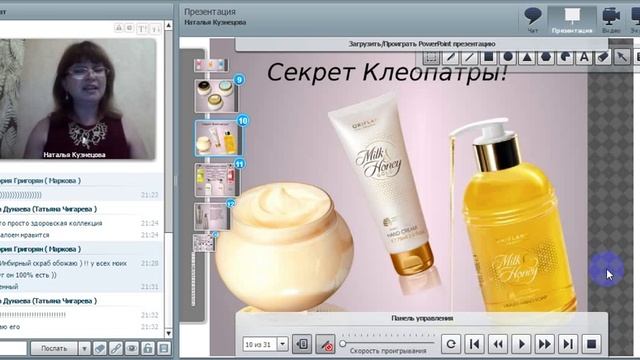Click the chat scrollbar up arrow
Viewport: 640px width, 360px height.
tap(169, 25)
